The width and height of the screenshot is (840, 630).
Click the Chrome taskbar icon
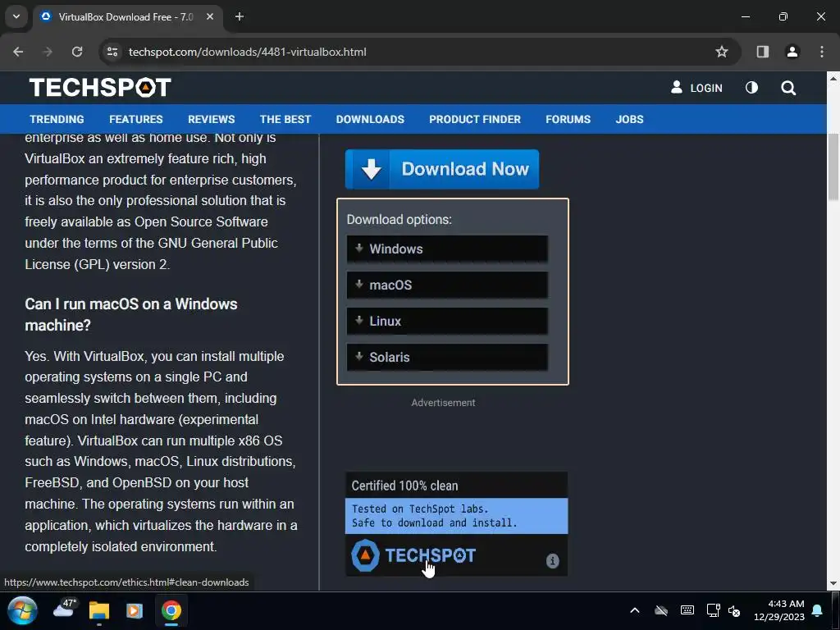coord(171,610)
